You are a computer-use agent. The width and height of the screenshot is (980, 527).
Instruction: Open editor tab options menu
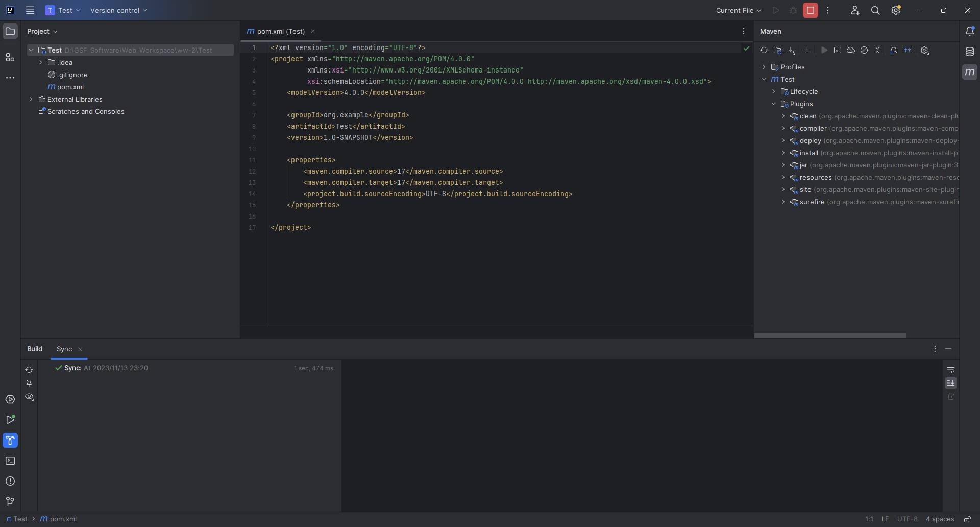click(x=744, y=31)
